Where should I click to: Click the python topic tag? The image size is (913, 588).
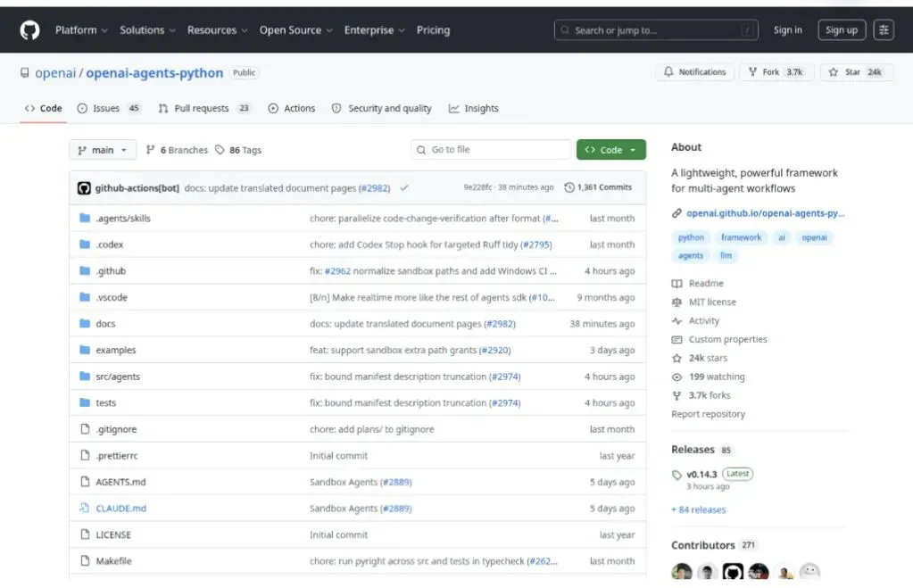click(691, 237)
